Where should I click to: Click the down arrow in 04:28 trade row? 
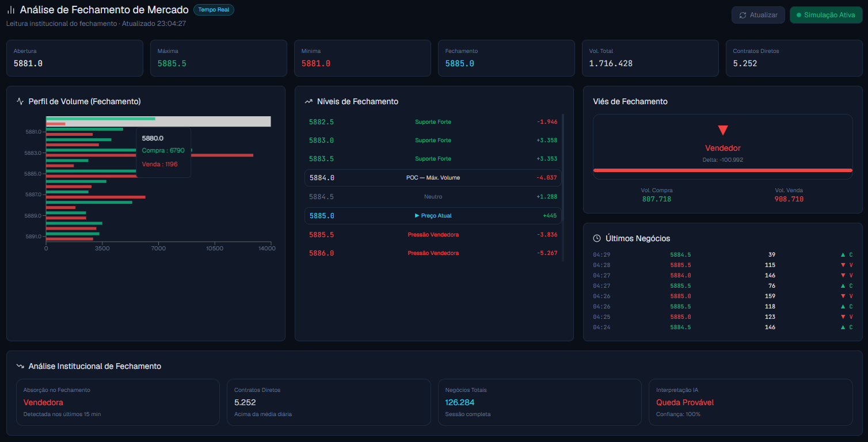pyautogui.click(x=843, y=265)
